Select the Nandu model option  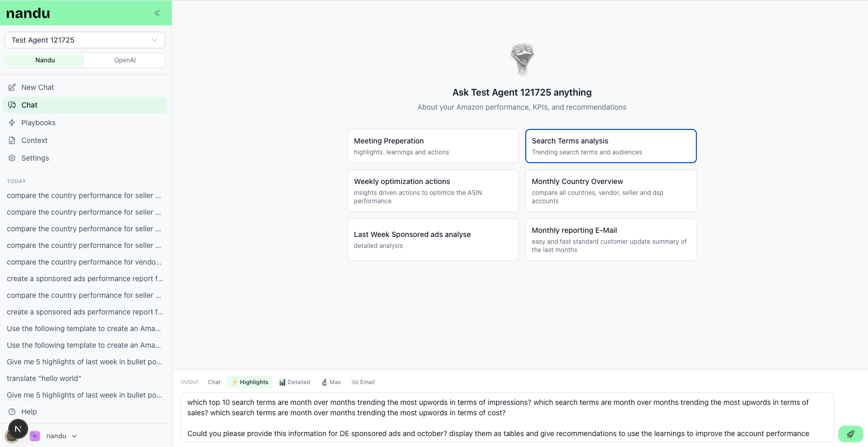coord(45,60)
